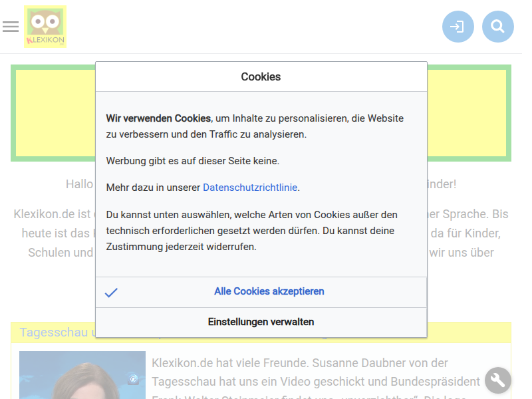Open the search magnifier button
Viewport: 532px width, 399px height.
coord(497,27)
